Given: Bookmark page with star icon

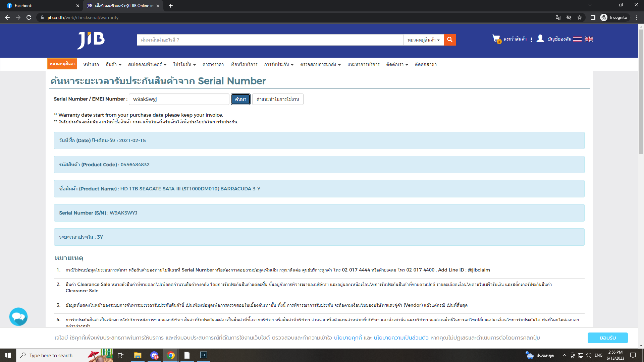Looking at the screenshot, I should (x=580, y=17).
